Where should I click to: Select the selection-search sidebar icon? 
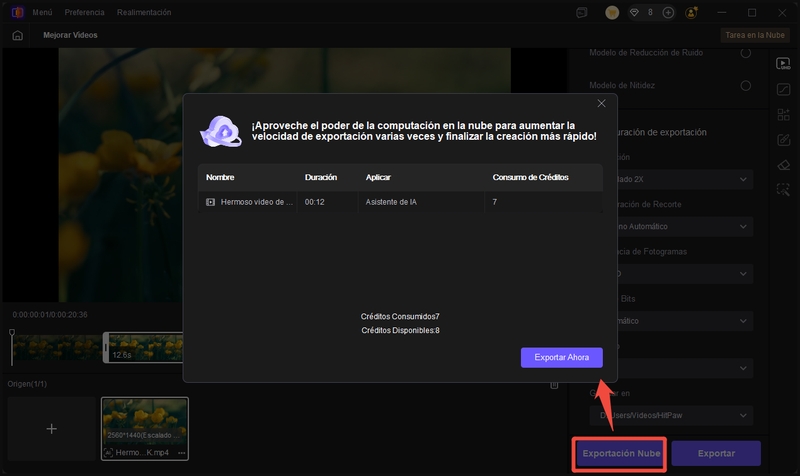pyautogui.click(x=783, y=190)
